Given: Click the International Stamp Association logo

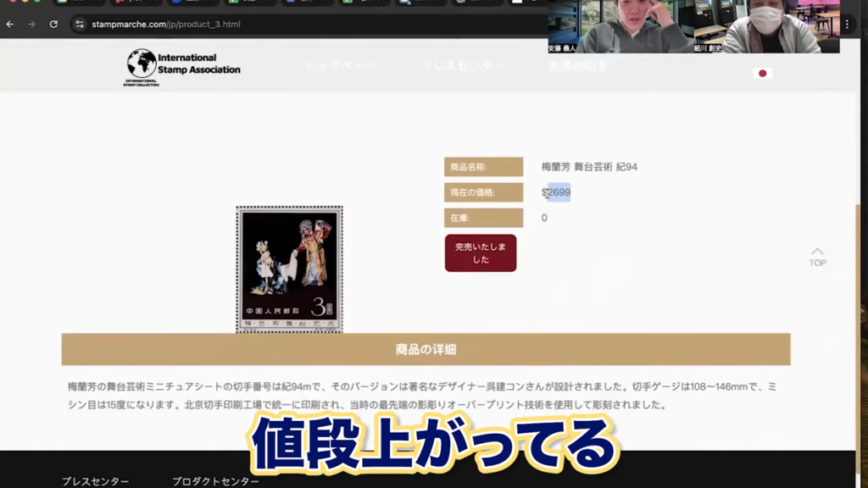Looking at the screenshot, I should click(x=182, y=68).
